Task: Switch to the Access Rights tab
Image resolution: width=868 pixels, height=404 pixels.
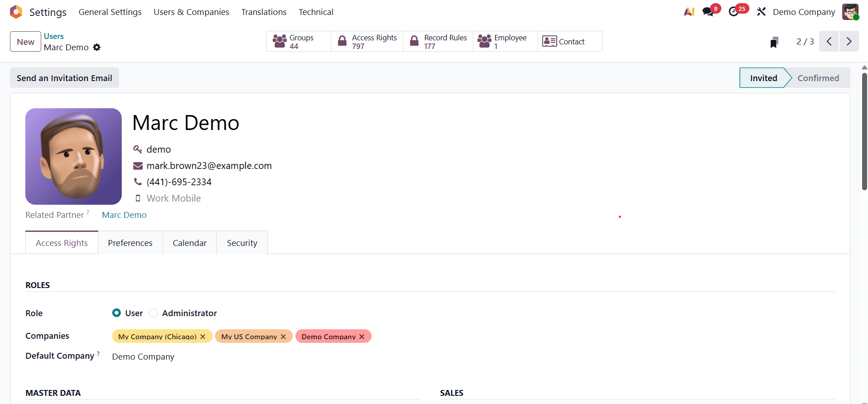Action: 62,243
